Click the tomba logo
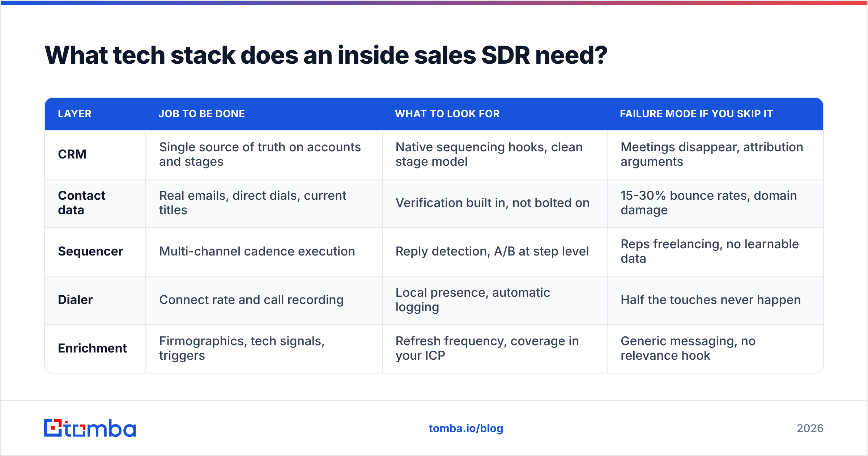868x456 pixels. click(x=90, y=428)
